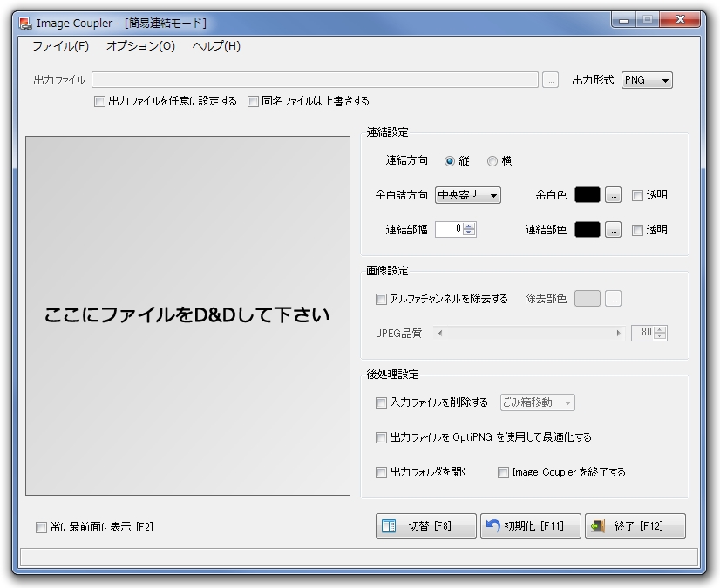Open the 余白色 color picker "..." button
Viewport: 720px width, 588px height.
613,195
